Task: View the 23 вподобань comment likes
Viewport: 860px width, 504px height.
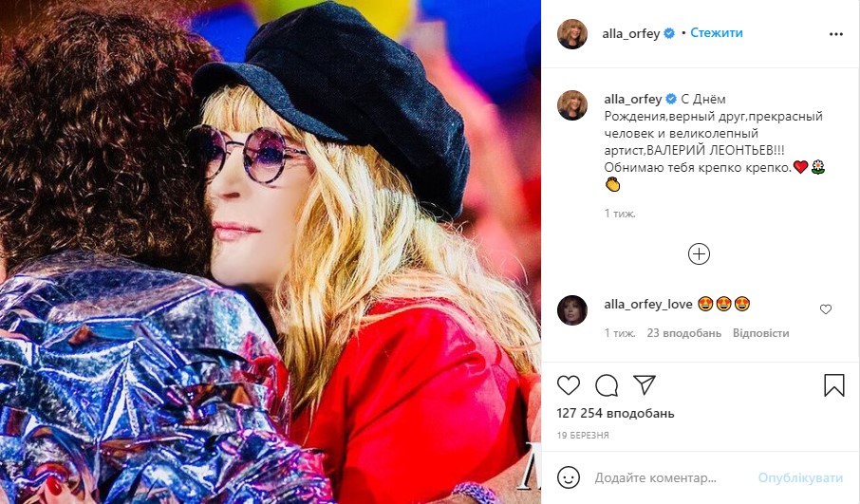Action: click(x=684, y=333)
